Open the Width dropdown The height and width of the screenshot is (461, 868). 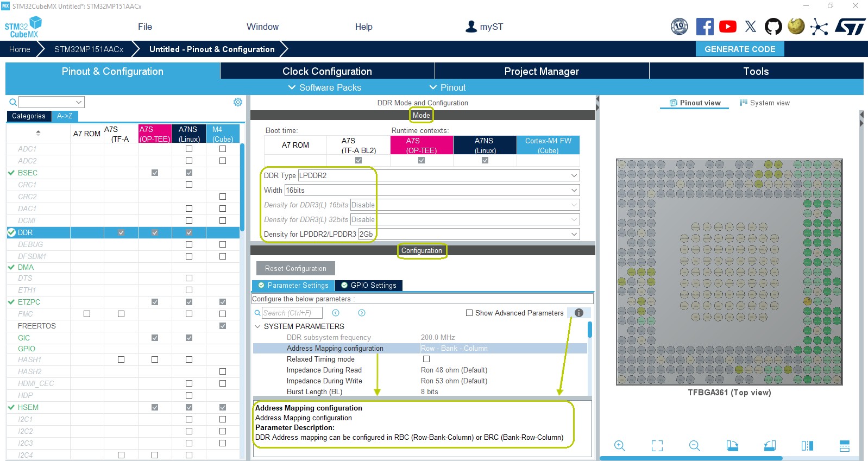point(432,190)
